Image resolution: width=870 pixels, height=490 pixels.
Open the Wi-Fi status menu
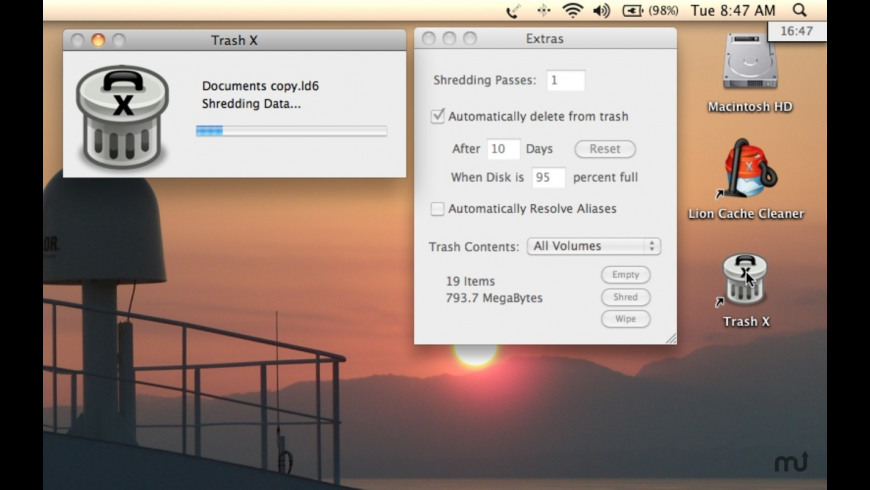pyautogui.click(x=572, y=10)
